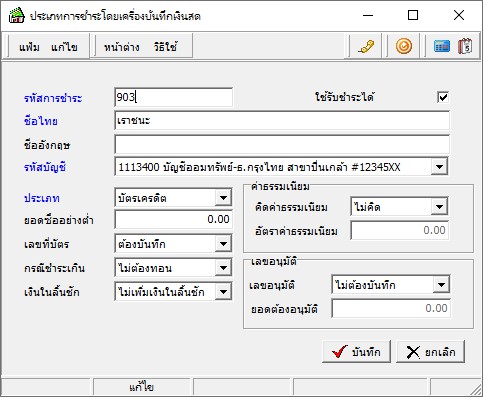Screen dimensions: 483x397
Task: Click the อัตราค่าธรรมเนียม rate field
Action: (399, 230)
